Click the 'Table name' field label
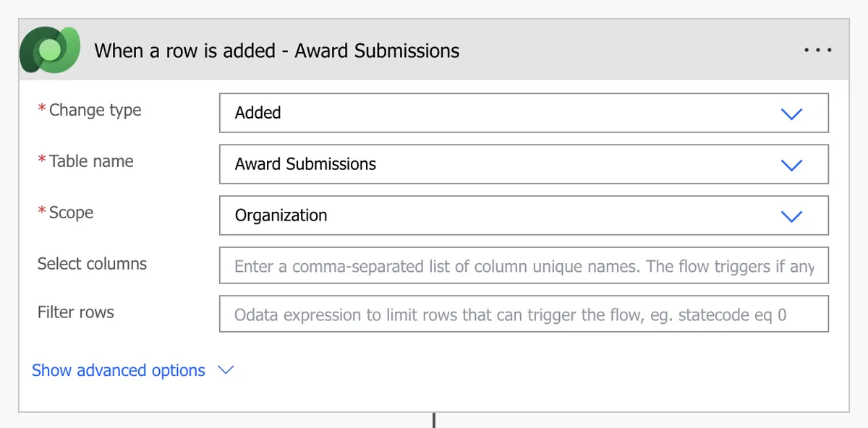Screen dimensions: 868x428 coord(91,161)
